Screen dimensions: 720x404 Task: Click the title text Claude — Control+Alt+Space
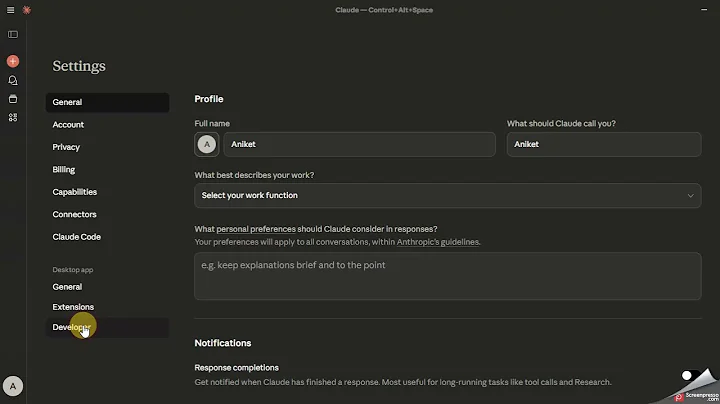click(x=384, y=10)
